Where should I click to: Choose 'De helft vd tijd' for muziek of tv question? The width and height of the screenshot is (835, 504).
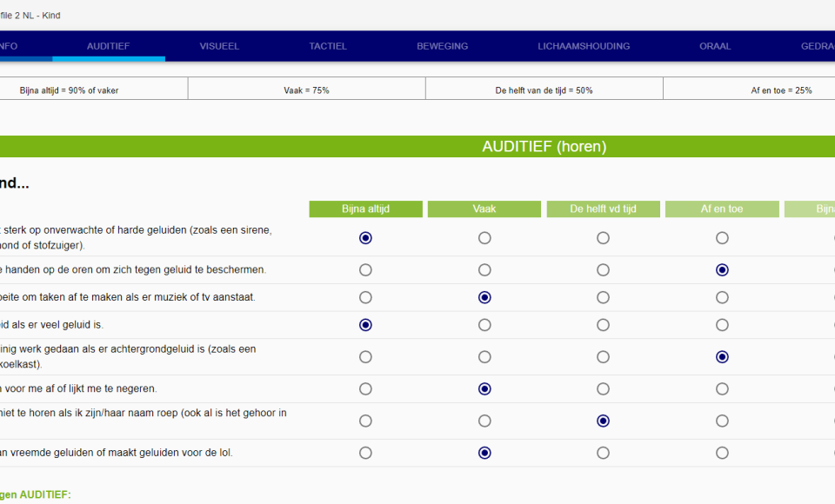pos(603,297)
